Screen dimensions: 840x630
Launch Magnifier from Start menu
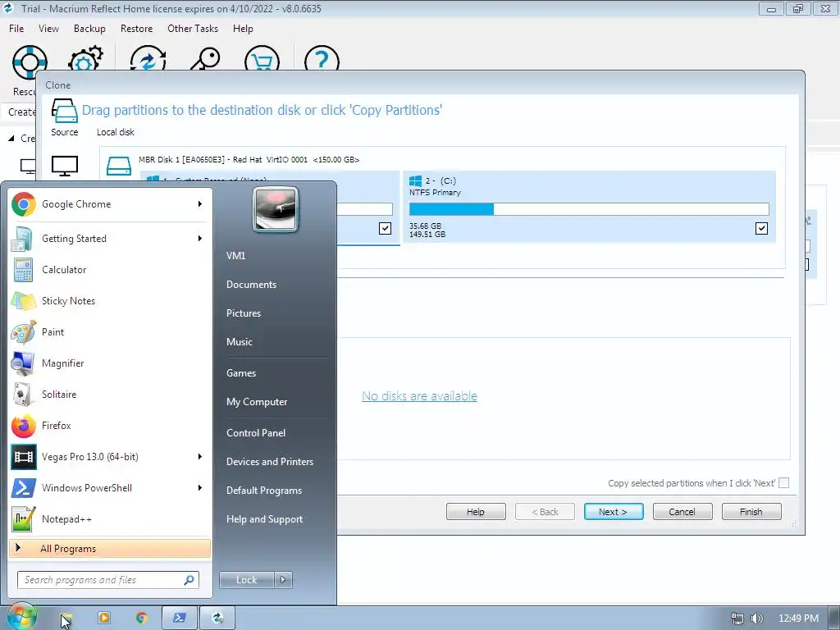[x=110, y=363]
